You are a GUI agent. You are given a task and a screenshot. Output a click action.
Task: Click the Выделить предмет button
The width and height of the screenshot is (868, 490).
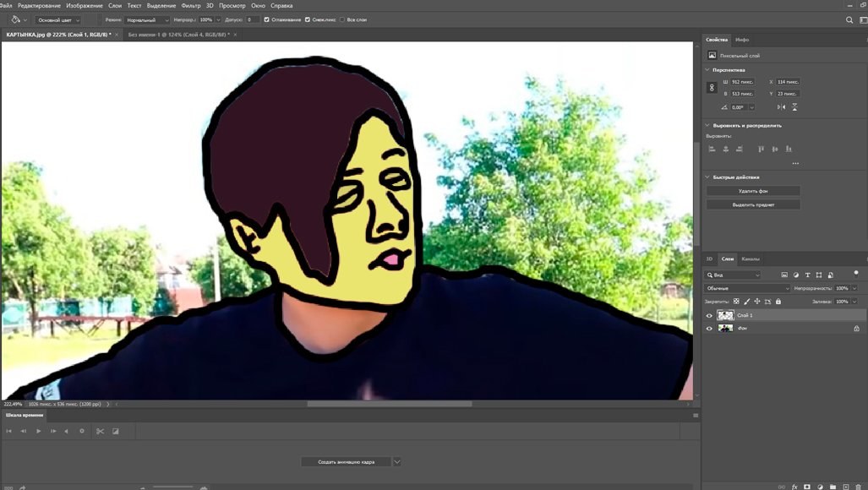[x=753, y=204]
